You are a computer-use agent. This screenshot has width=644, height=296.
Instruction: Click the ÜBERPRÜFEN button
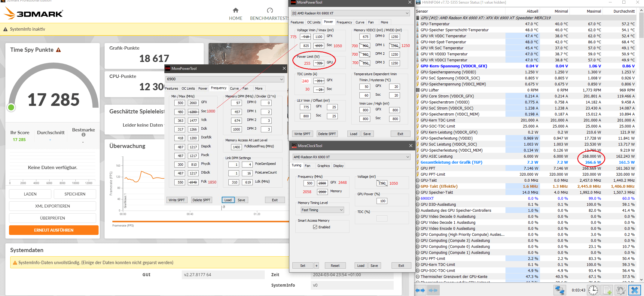coord(53,218)
